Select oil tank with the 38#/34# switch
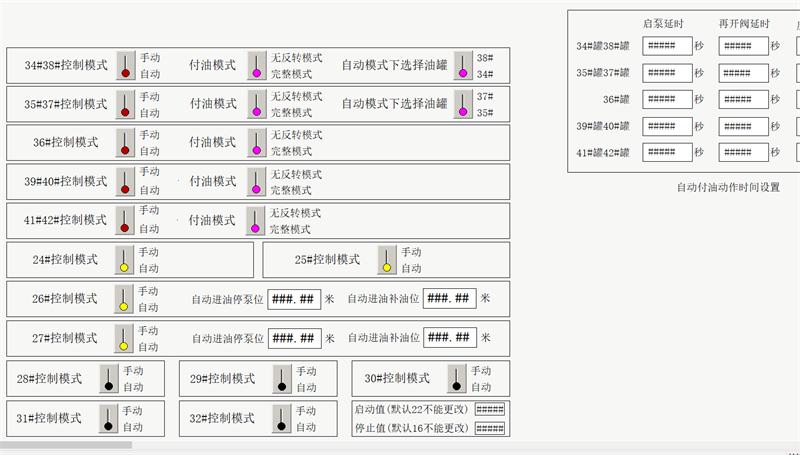The image size is (800, 455). 463,65
